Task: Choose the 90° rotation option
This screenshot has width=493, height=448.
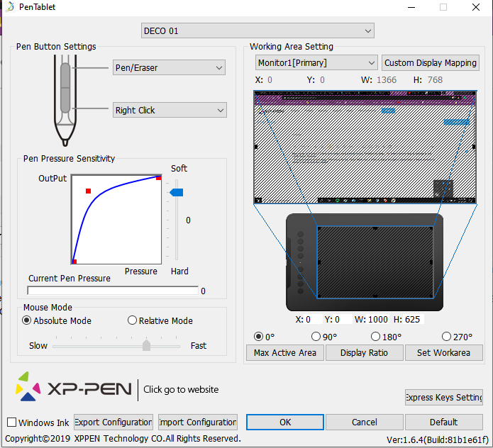Action: 316,337
